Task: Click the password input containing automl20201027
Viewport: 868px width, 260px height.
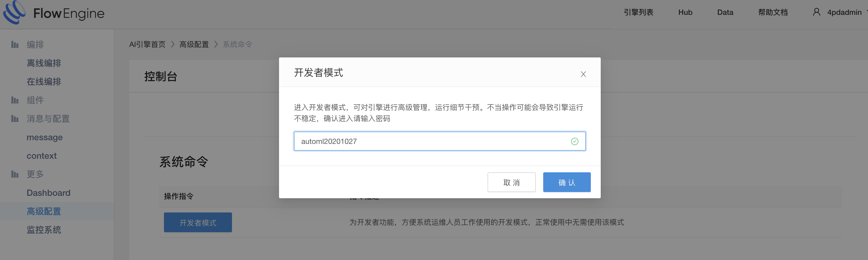Action: coord(439,141)
